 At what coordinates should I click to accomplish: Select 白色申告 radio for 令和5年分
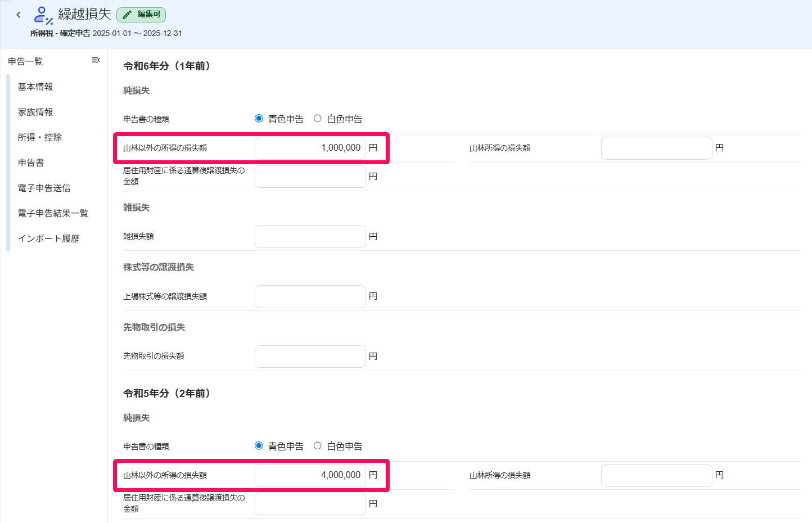click(318, 446)
